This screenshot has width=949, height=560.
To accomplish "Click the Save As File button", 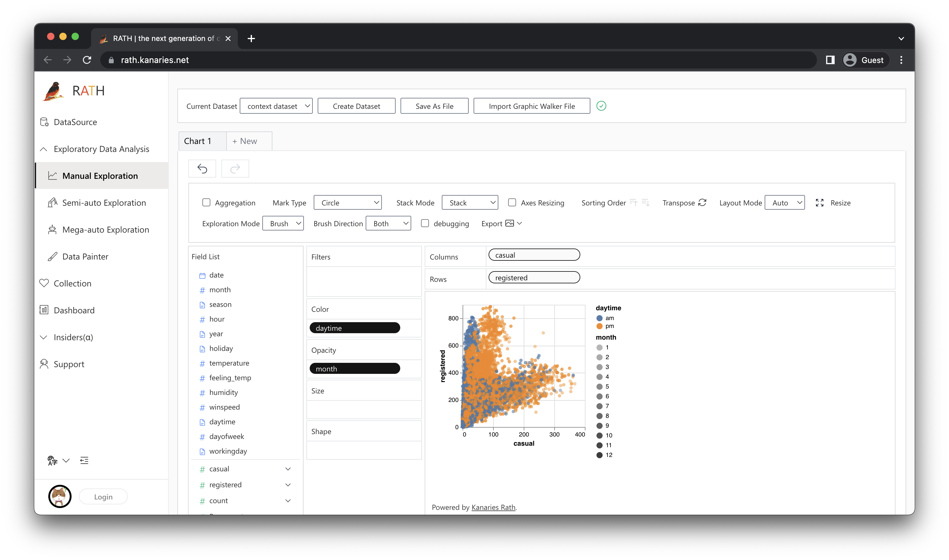I will click(x=434, y=106).
